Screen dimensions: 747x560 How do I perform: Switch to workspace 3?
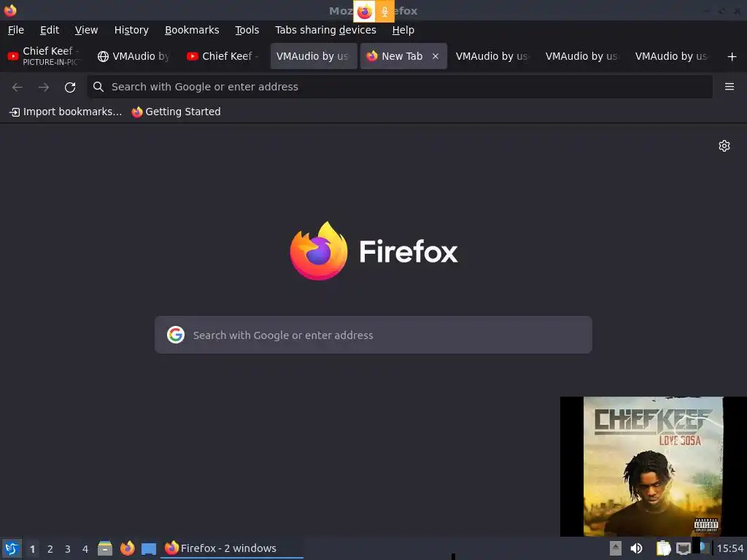pos(68,549)
